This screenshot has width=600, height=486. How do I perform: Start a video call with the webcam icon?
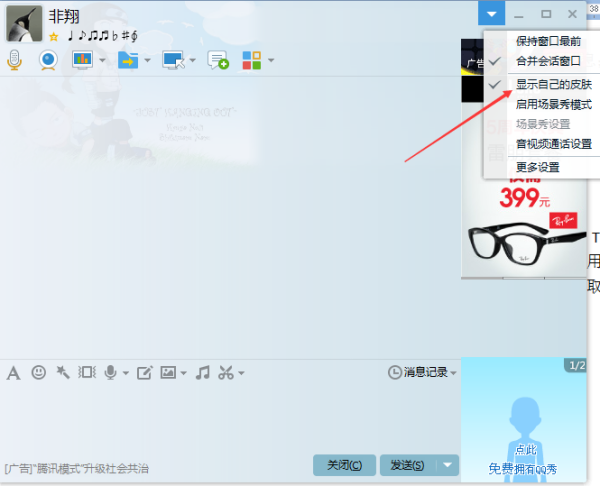tap(48, 60)
